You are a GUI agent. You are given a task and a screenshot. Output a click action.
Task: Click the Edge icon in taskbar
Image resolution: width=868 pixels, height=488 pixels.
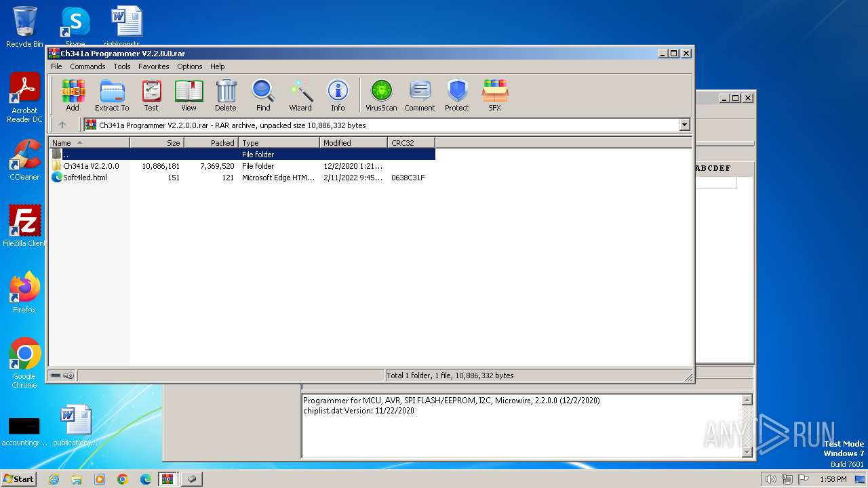pyautogui.click(x=145, y=479)
